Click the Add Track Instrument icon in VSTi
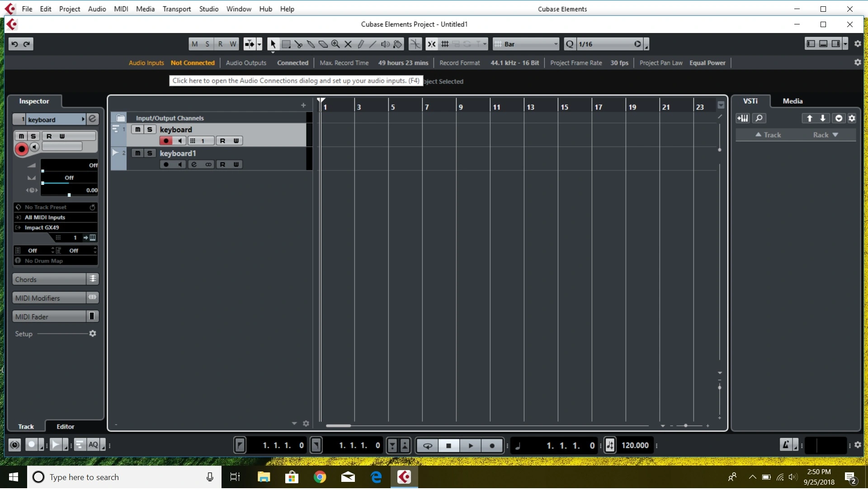Screen dimensions: 868x490 (743, 118)
